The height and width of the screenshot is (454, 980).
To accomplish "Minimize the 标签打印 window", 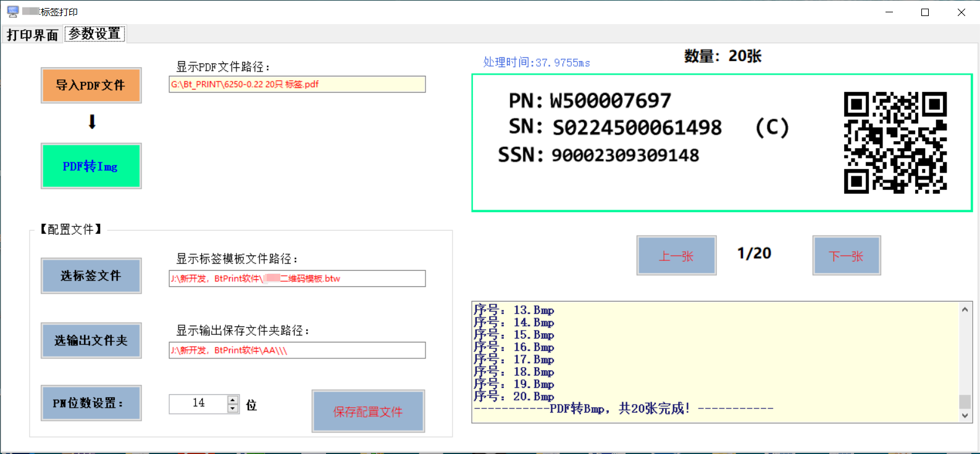I will pyautogui.click(x=889, y=12).
